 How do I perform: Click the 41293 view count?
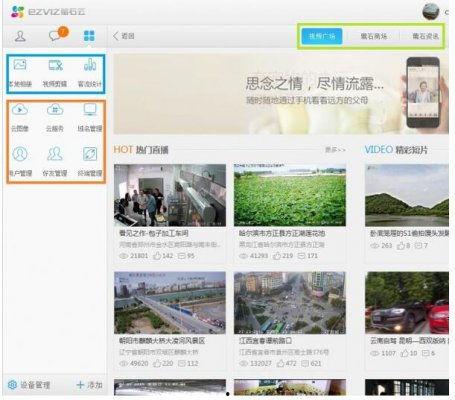click(x=259, y=256)
